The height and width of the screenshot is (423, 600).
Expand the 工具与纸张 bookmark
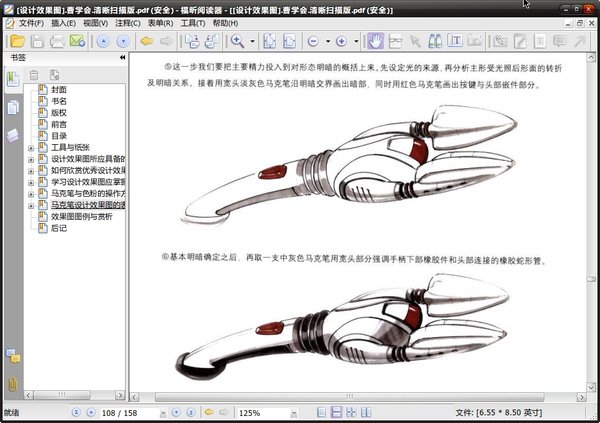(31, 147)
